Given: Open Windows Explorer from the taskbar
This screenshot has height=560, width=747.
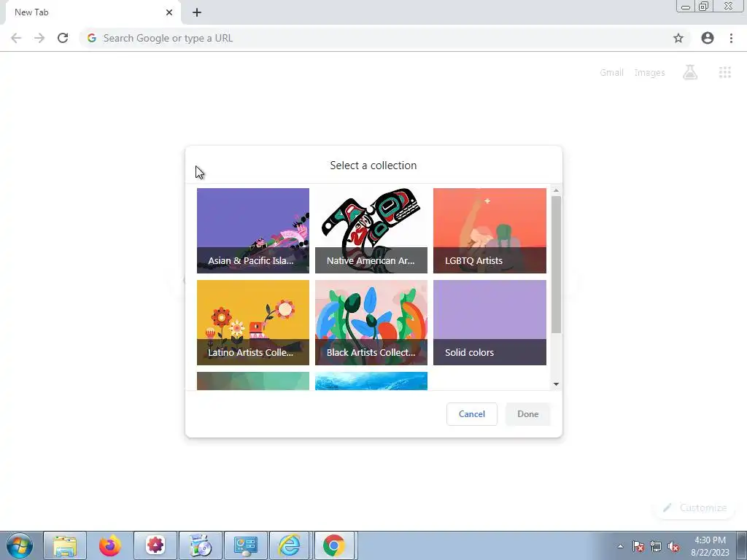Looking at the screenshot, I should click(x=65, y=545).
